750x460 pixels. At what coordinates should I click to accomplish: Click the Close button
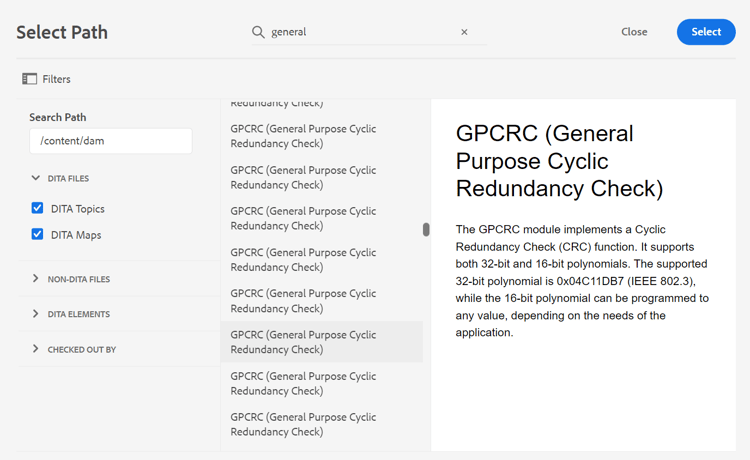click(634, 32)
